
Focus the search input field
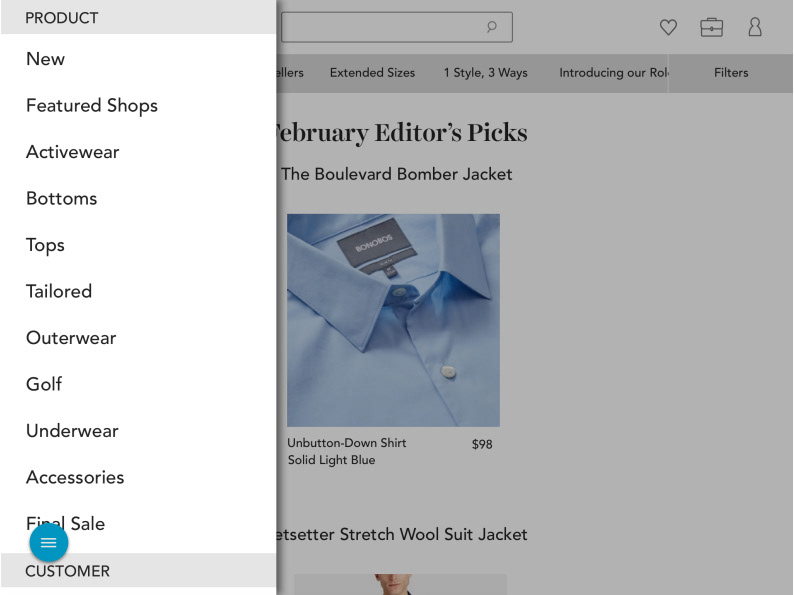tap(396, 27)
